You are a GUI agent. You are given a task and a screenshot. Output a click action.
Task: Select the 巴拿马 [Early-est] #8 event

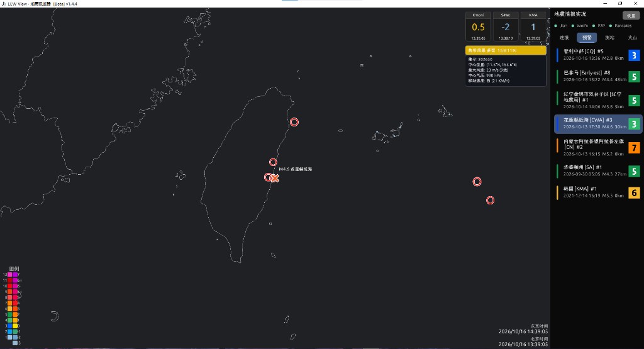pos(598,76)
